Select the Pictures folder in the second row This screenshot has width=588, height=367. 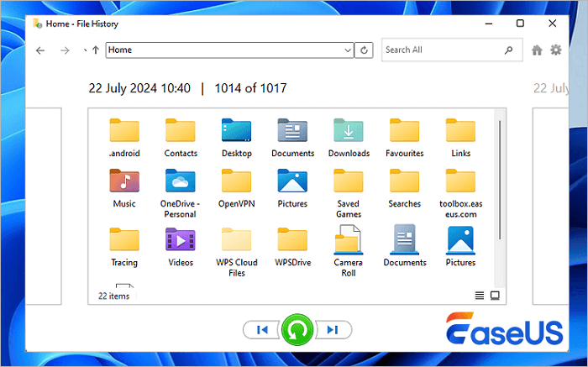coord(292,188)
